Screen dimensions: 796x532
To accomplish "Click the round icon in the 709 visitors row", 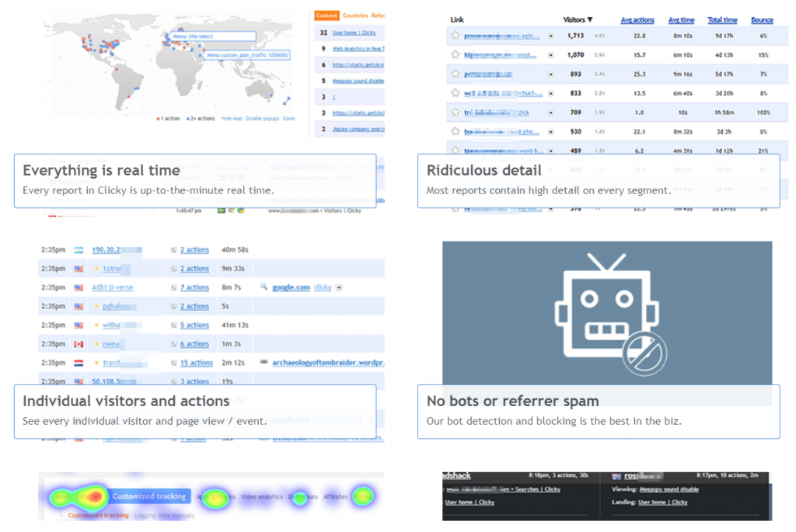I will [551, 113].
